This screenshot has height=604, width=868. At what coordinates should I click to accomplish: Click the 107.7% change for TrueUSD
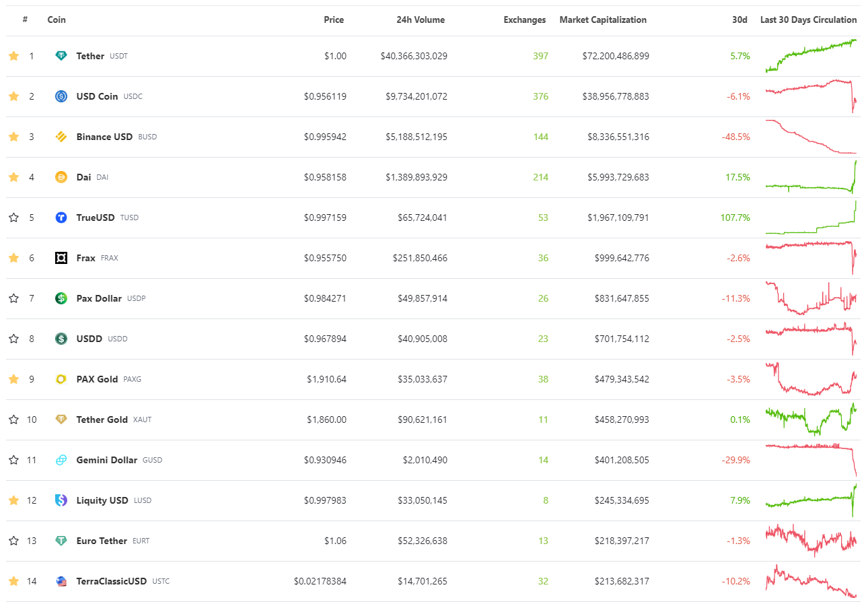tap(735, 217)
